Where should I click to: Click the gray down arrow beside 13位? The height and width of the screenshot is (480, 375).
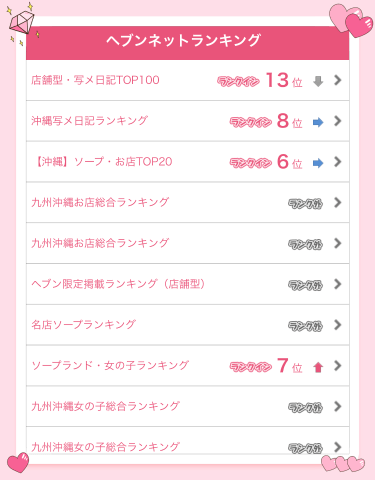318,81
